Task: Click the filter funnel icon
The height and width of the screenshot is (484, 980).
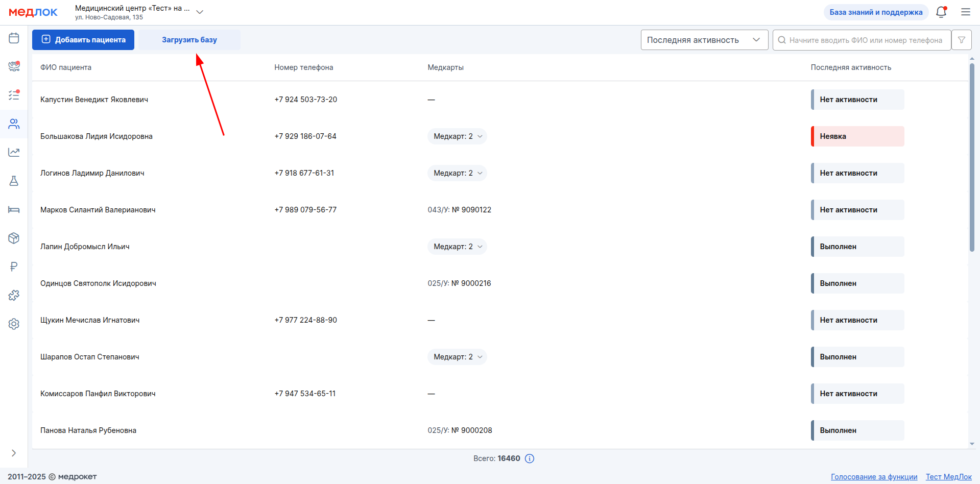Action: point(962,40)
